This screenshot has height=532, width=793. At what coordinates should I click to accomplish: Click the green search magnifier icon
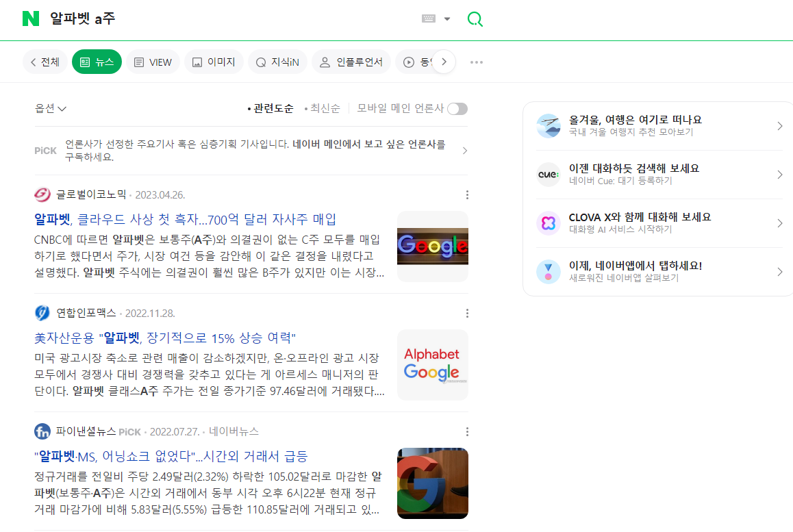click(x=475, y=19)
